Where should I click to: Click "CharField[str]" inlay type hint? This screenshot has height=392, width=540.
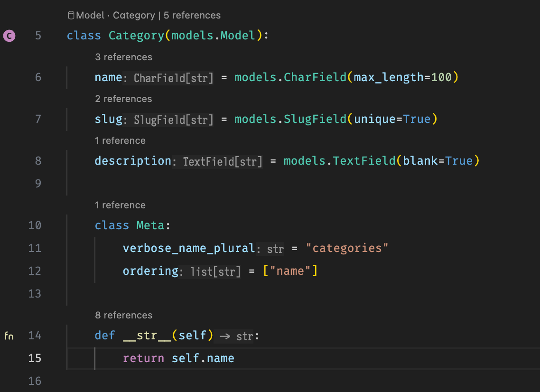point(173,78)
